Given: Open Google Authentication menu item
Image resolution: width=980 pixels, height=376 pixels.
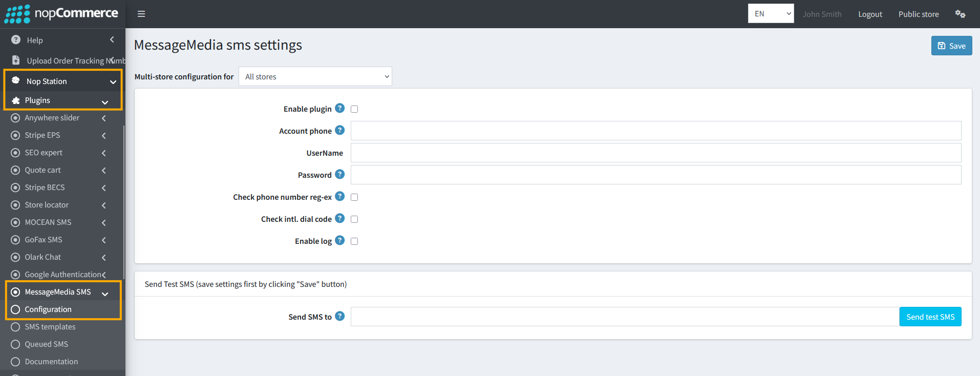Looking at the screenshot, I should 62,275.
